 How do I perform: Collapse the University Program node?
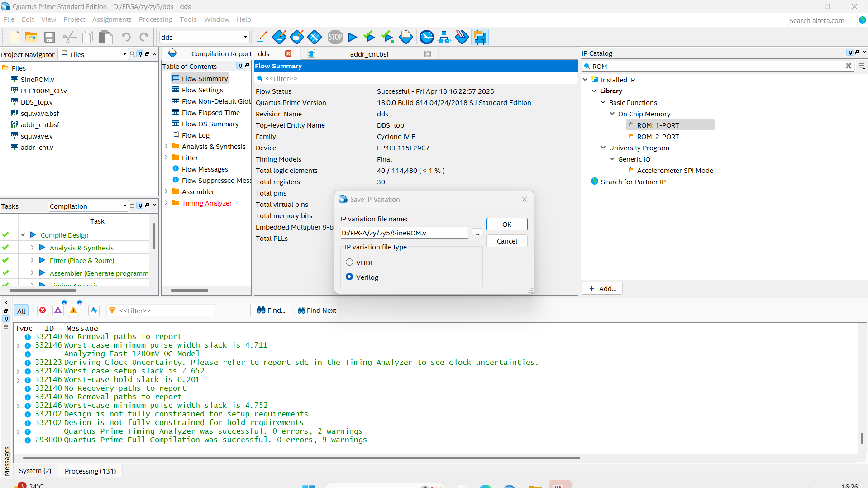(x=603, y=148)
